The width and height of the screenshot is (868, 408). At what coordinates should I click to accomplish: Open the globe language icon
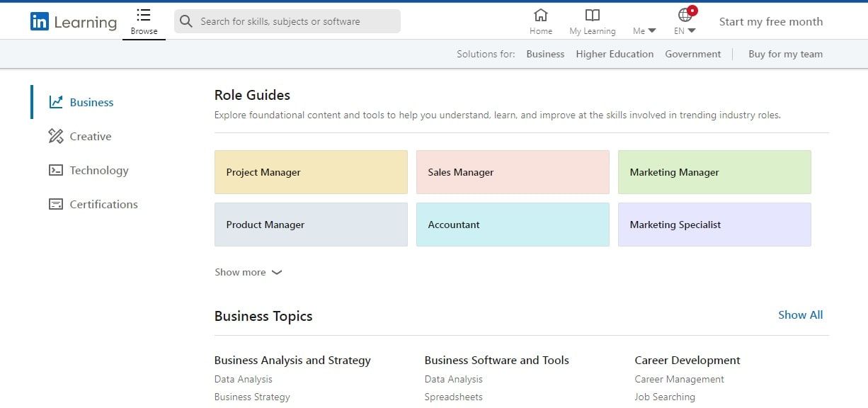point(685,15)
